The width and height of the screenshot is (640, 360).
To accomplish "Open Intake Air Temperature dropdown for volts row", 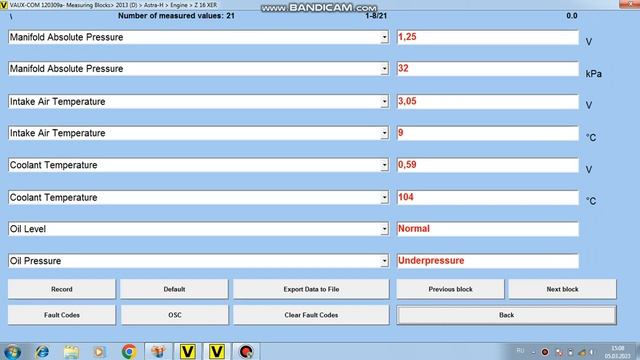I will click(x=384, y=102).
